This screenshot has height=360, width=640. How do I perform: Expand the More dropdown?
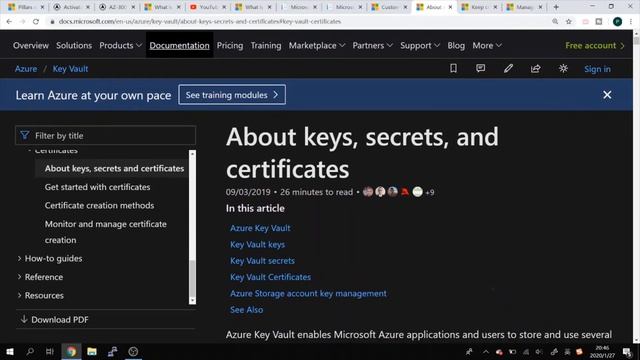[487, 45]
